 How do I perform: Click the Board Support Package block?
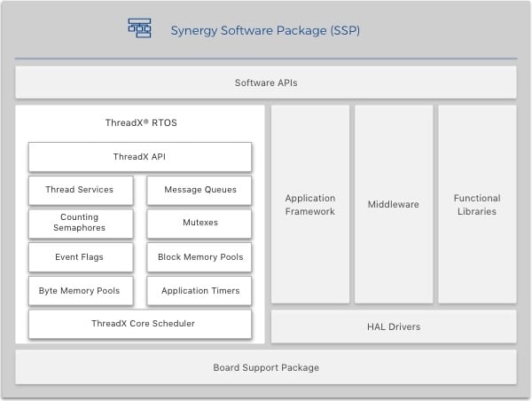[x=266, y=367]
